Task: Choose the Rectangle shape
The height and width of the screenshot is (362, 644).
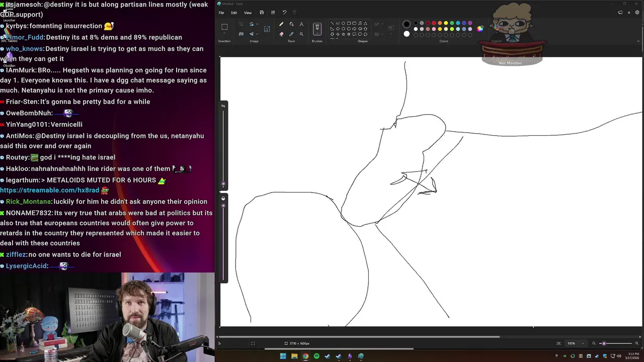Action: [x=349, y=23]
